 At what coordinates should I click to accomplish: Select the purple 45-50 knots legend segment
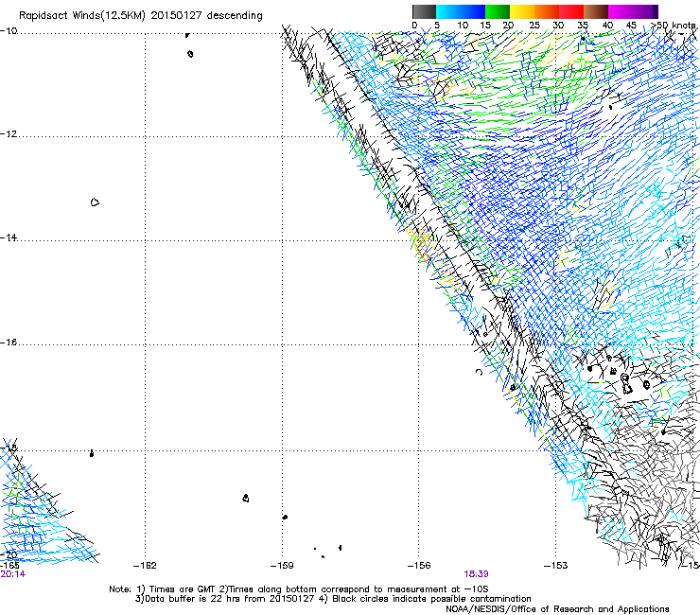pos(645,11)
